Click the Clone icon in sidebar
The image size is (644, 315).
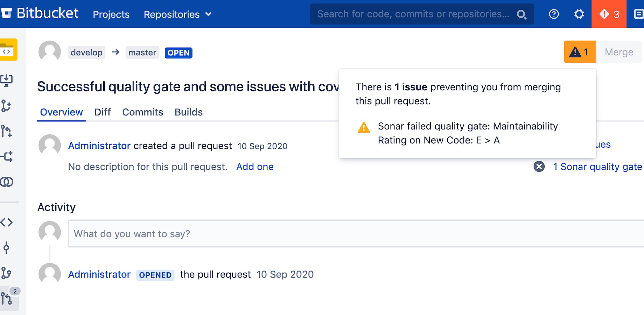pos(7,80)
